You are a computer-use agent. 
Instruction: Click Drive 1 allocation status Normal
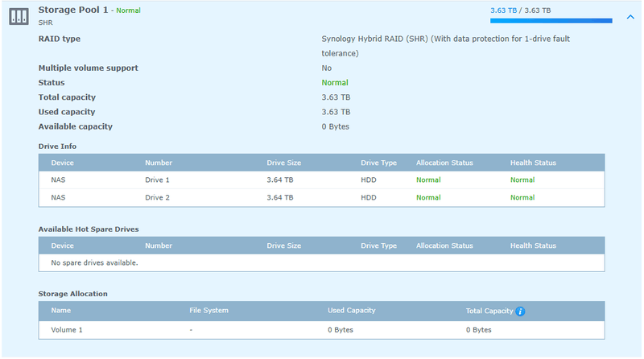coord(428,180)
